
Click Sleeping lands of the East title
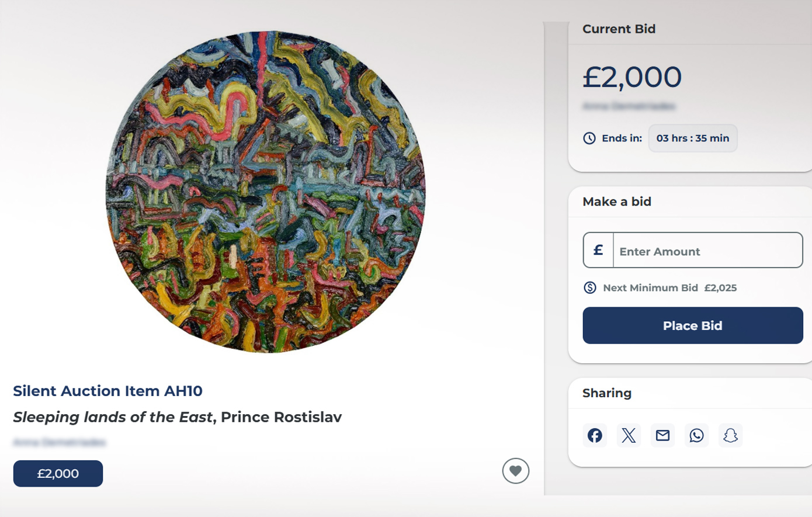click(113, 417)
